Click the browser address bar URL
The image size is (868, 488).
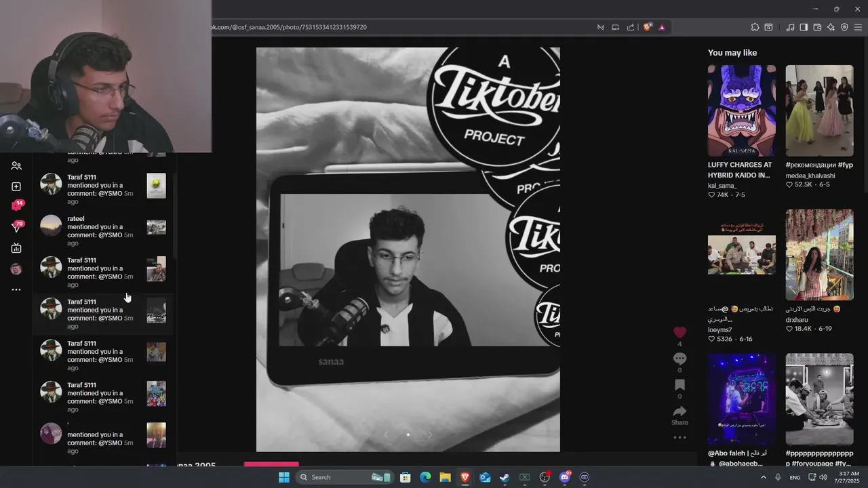(290, 27)
